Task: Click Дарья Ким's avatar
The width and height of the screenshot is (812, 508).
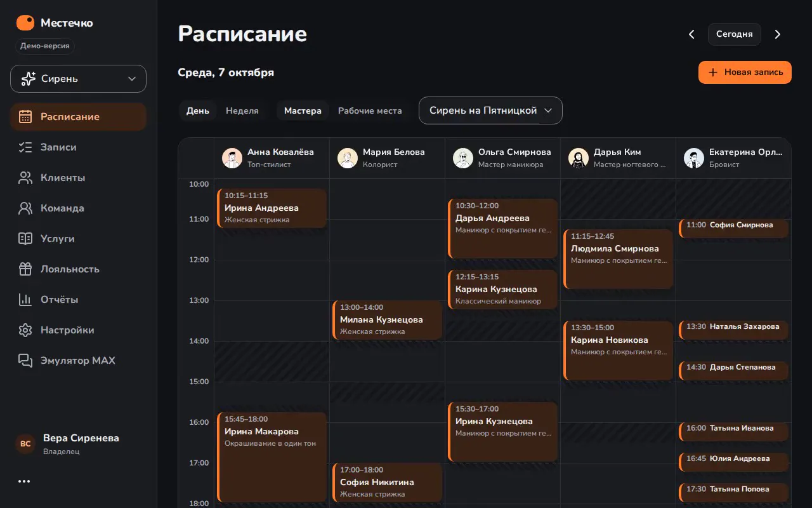Action: [x=579, y=158]
